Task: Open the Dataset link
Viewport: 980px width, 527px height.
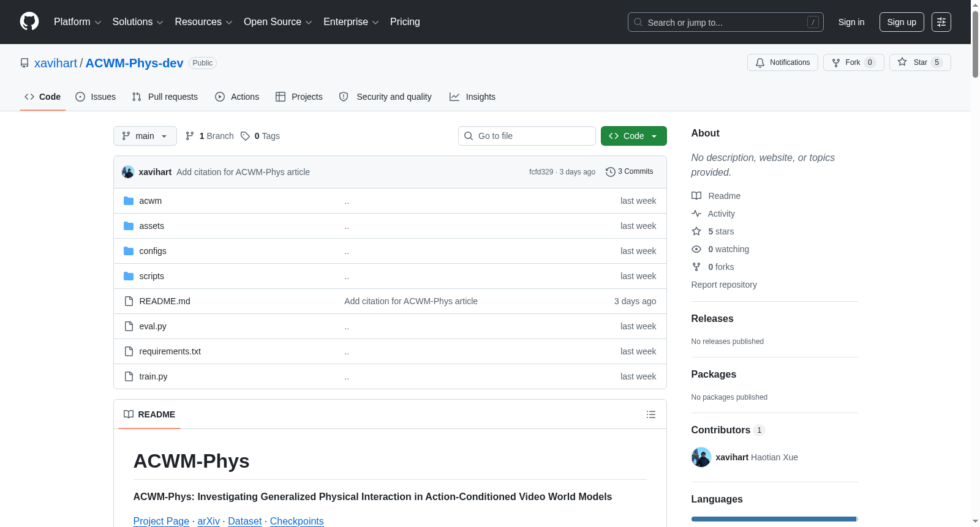Action: pyautogui.click(x=245, y=521)
